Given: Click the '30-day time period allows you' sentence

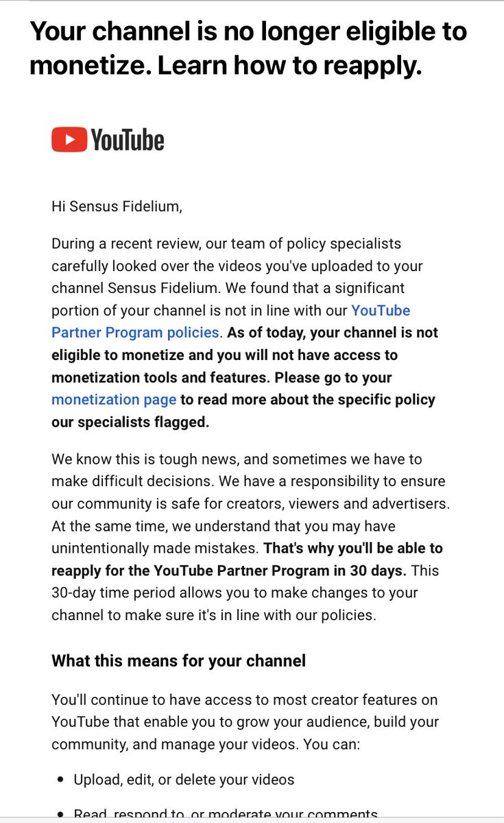Looking at the screenshot, I should (235, 593).
